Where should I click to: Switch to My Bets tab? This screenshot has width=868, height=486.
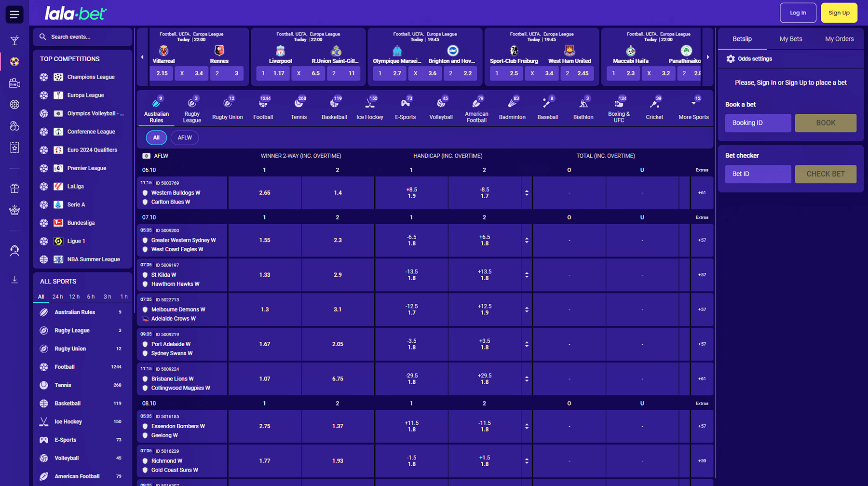click(791, 39)
